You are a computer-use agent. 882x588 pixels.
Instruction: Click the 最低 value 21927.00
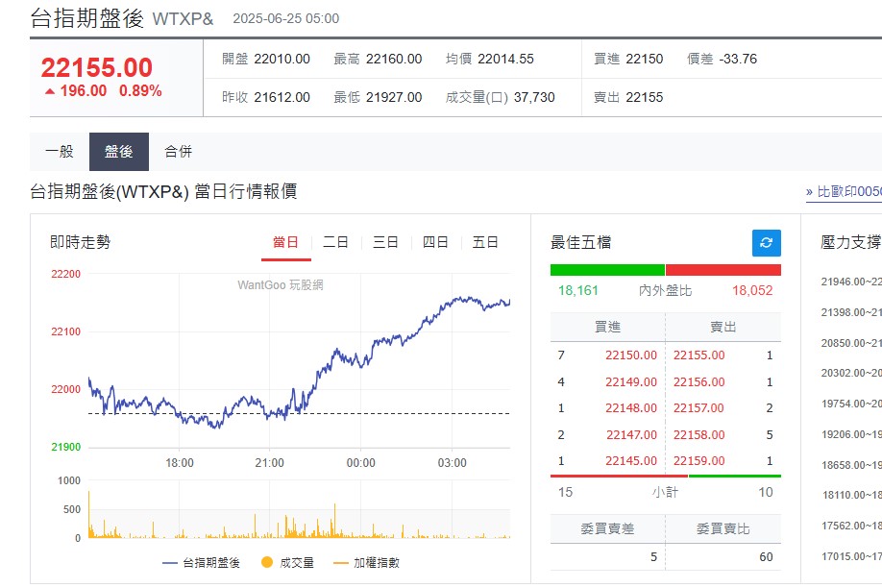(x=394, y=97)
